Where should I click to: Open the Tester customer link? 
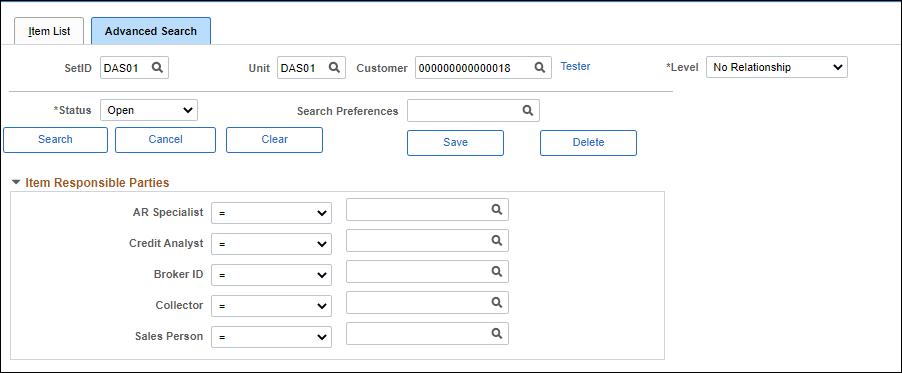(x=575, y=67)
